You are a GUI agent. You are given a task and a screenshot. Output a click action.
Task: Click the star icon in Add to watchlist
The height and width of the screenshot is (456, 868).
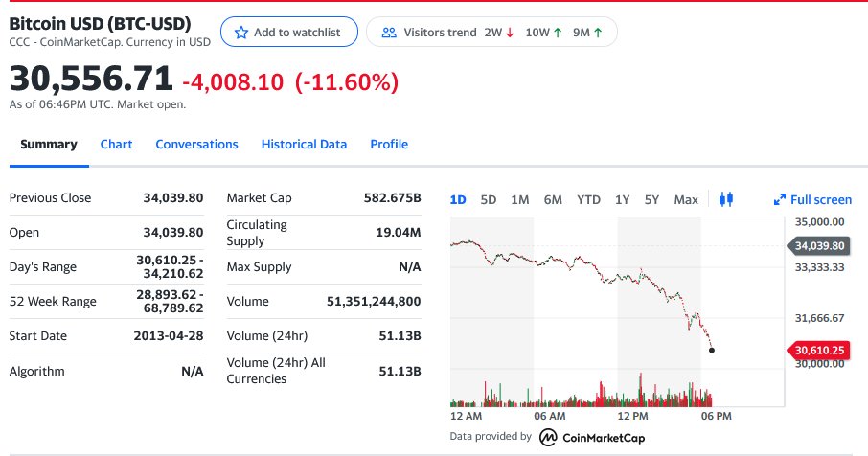(x=241, y=33)
